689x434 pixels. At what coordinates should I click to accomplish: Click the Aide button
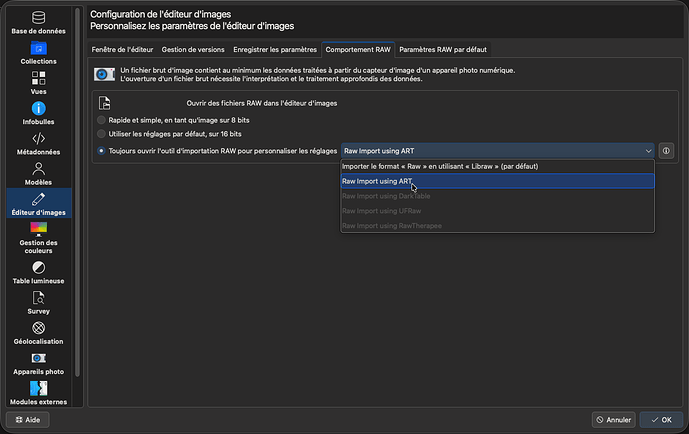(x=28, y=420)
